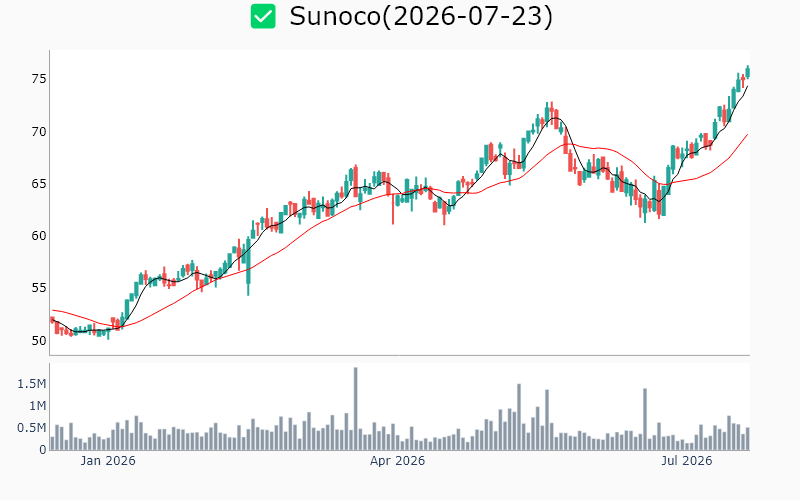Screen dimensions: 800x500
Task: Click the Apr 2026 x-axis label
Action: pyautogui.click(x=397, y=461)
